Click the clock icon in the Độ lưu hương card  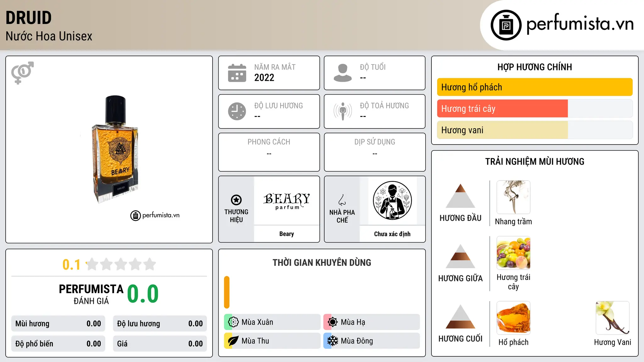coord(237,111)
